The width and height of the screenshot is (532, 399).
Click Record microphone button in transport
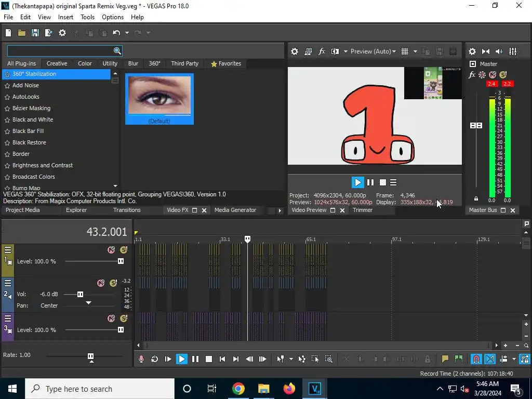(141, 359)
